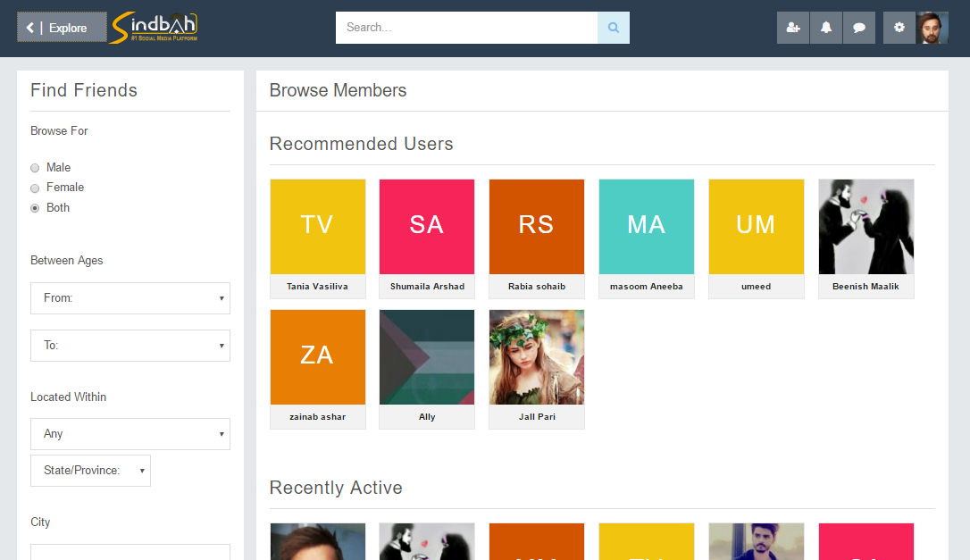Image resolution: width=970 pixels, height=560 pixels.
Task: Click the 'Browse Members' heading
Action: pos(338,90)
